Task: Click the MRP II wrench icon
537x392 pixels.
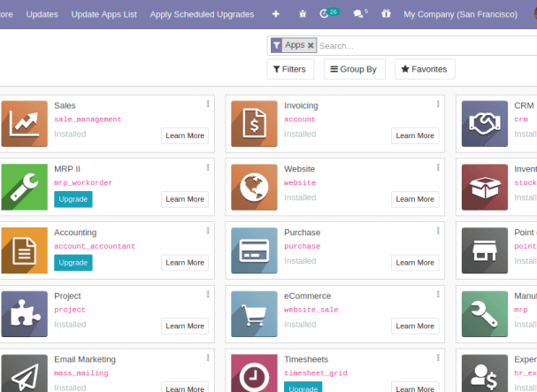Action: pos(24,187)
